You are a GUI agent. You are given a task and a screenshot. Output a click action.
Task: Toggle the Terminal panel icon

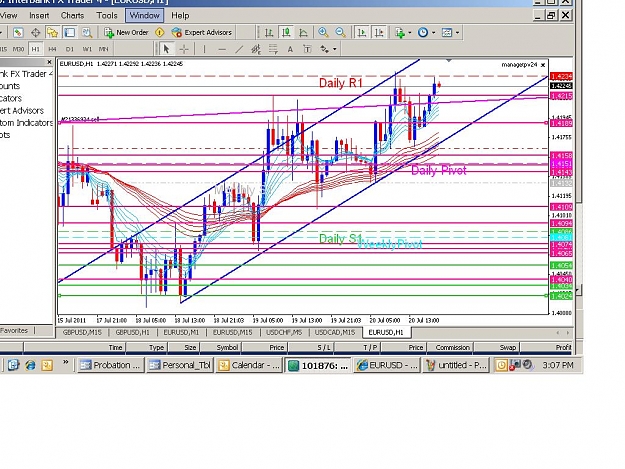pyautogui.click(x=70, y=33)
